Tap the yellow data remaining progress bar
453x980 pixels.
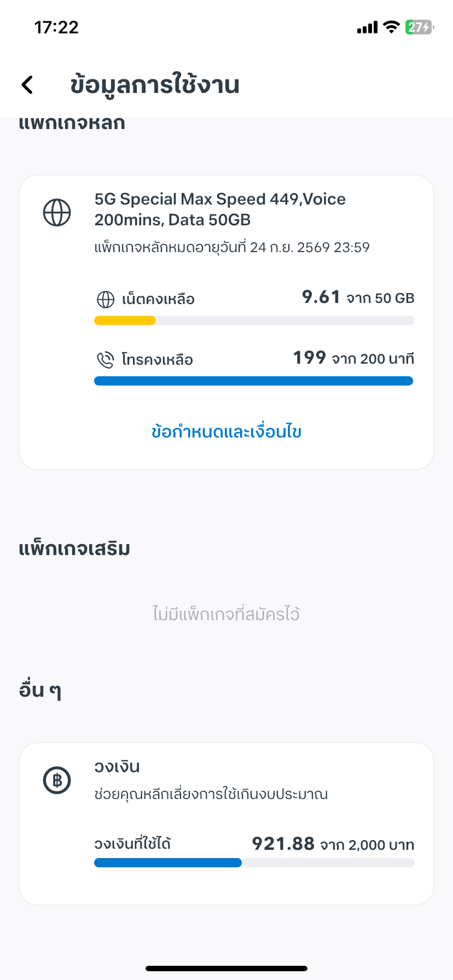click(125, 321)
